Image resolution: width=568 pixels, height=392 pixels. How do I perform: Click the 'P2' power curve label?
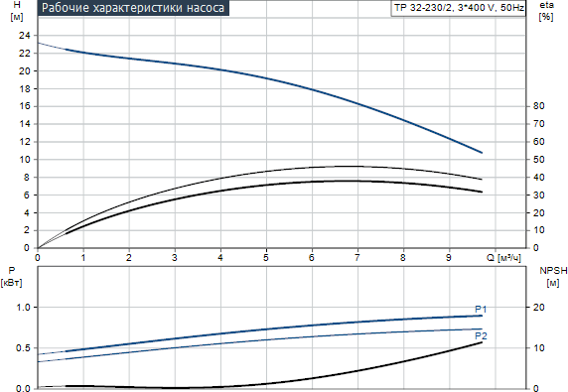481,335
